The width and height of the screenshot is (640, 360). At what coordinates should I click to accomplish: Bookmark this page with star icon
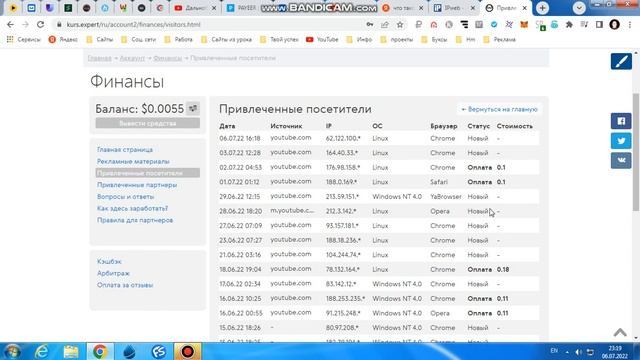point(400,24)
